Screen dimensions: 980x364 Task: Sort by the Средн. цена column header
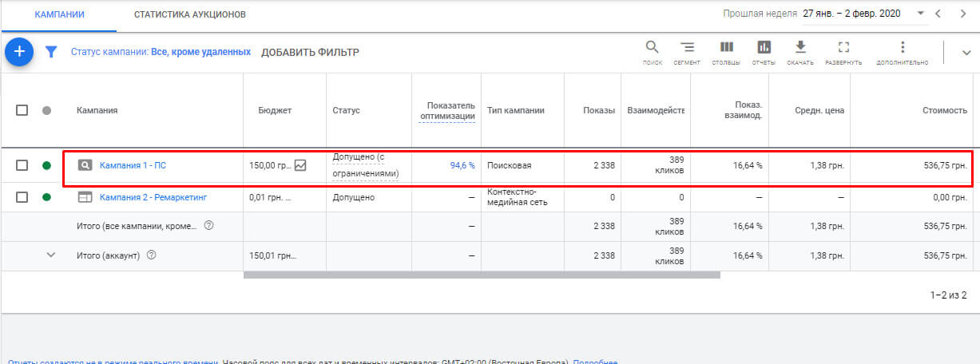(820, 110)
